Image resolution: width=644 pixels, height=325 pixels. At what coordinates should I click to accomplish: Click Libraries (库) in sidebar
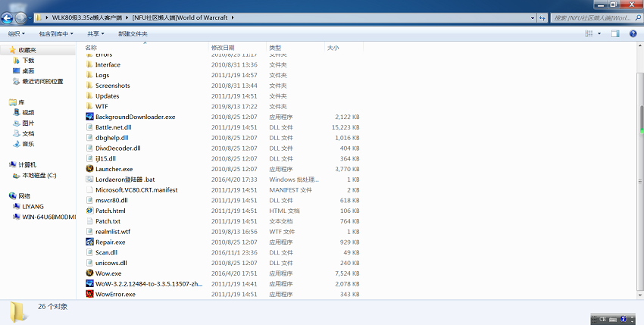[x=21, y=102]
